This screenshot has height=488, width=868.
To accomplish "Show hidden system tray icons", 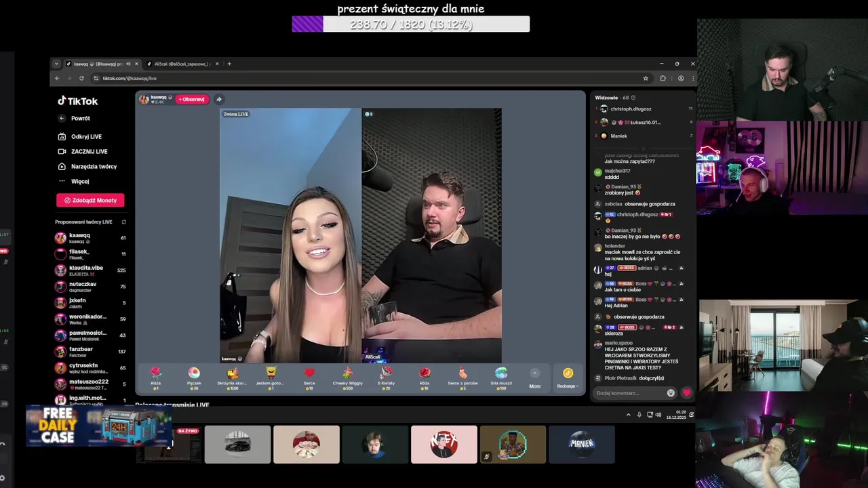I will 628,414.
